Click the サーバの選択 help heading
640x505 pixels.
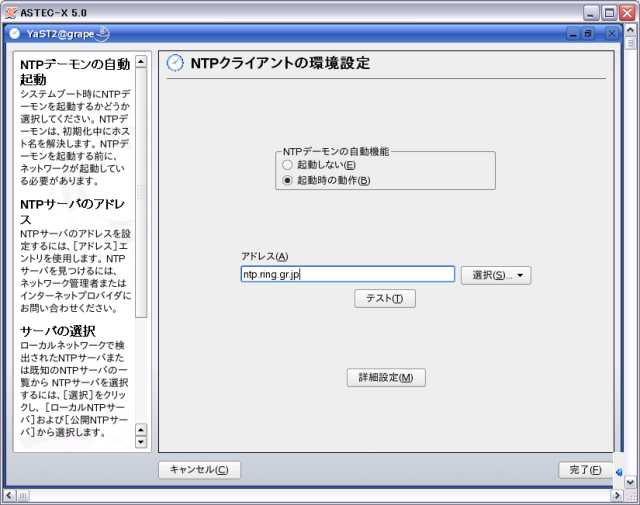pyautogui.click(x=58, y=331)
